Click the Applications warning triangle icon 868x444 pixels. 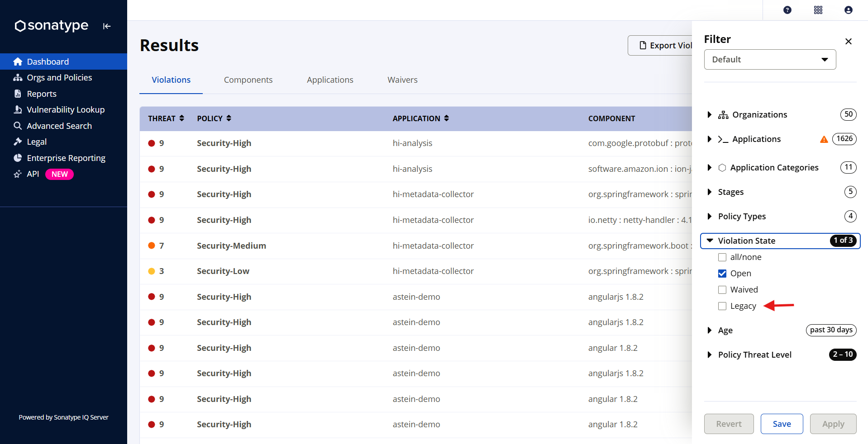(x=824, y=139)
